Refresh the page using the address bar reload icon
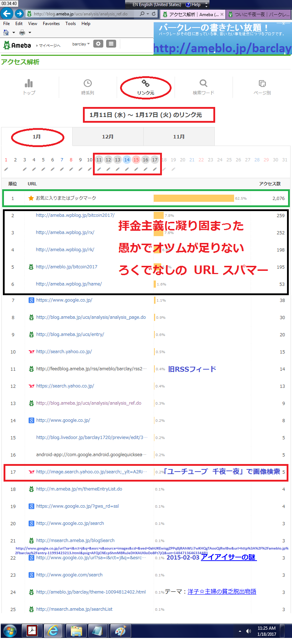The width and height of the screenshot is (292, 644). 154,14
